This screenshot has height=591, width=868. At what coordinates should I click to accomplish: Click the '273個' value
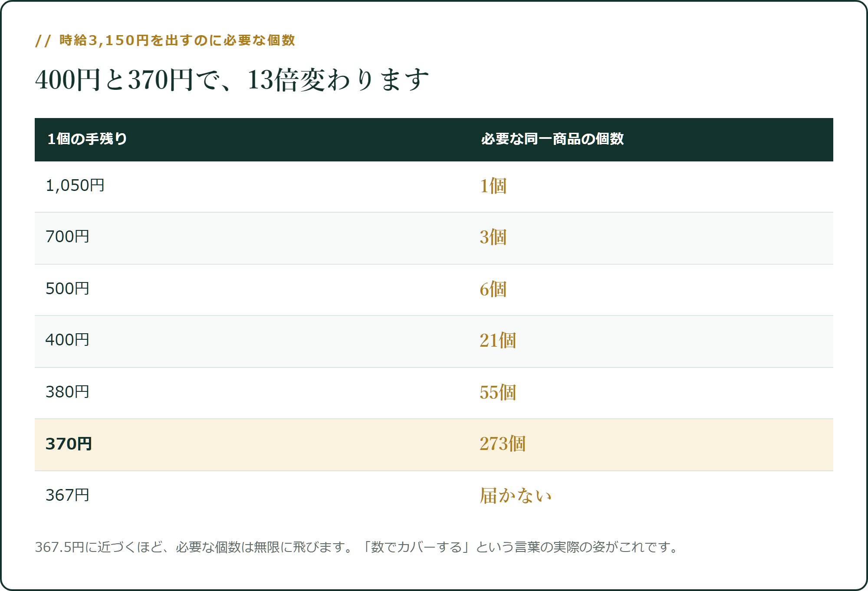(503, 444)
